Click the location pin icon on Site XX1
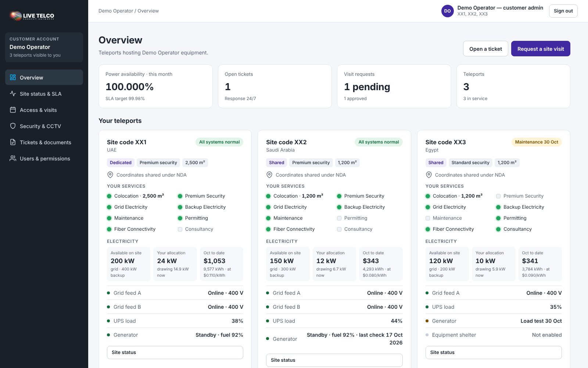 pos(110,175)
